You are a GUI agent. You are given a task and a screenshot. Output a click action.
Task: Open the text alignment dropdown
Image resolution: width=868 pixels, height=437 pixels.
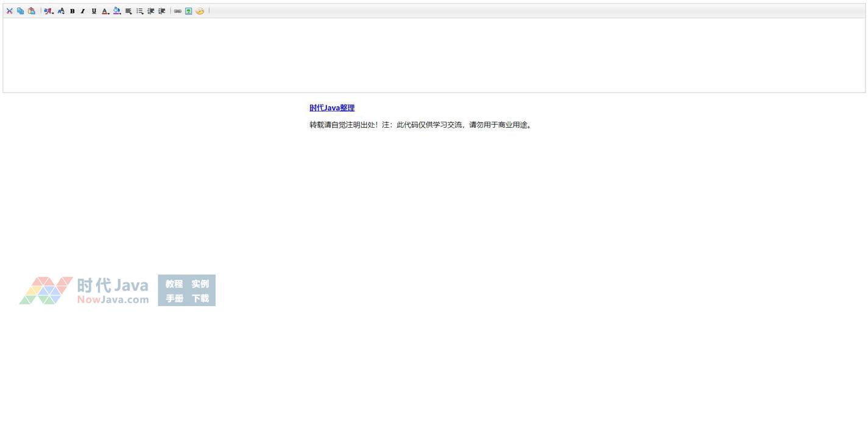pos(129,11)
